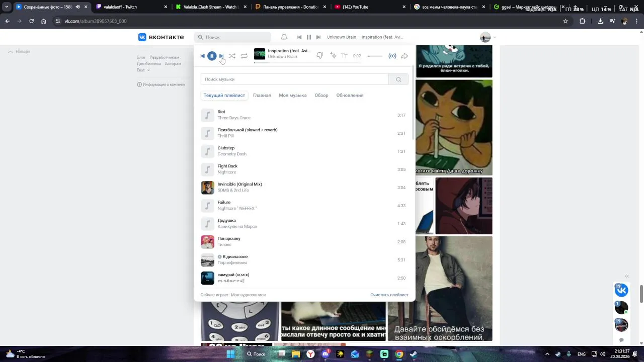Image resolution: width=644 pixels, height=362 pixels.
Task: Open File Explorer from taskbar
Action: [x=296, y=354]
